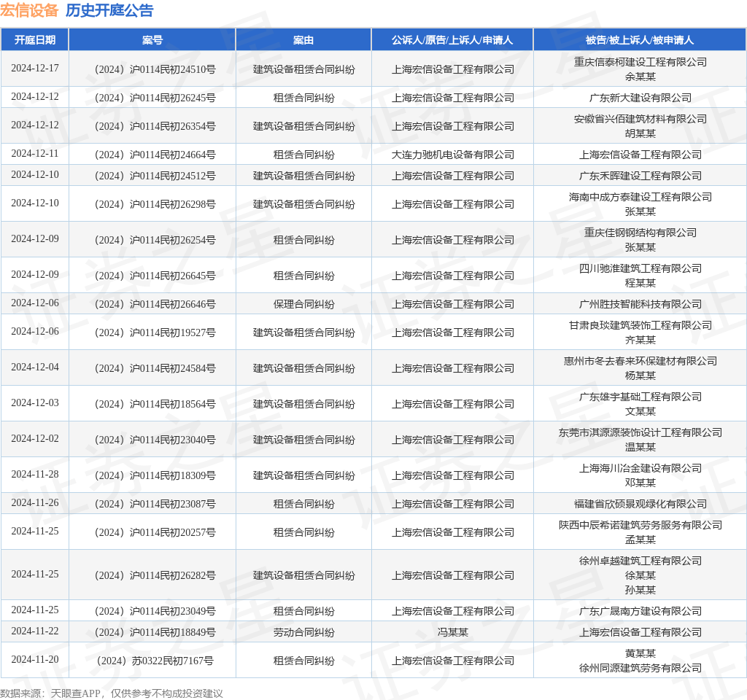The height and width of the screenshot is (700, 747).
Task: Click defendant 上海海川冶金建设有限公司
Action: pos(640,468)
